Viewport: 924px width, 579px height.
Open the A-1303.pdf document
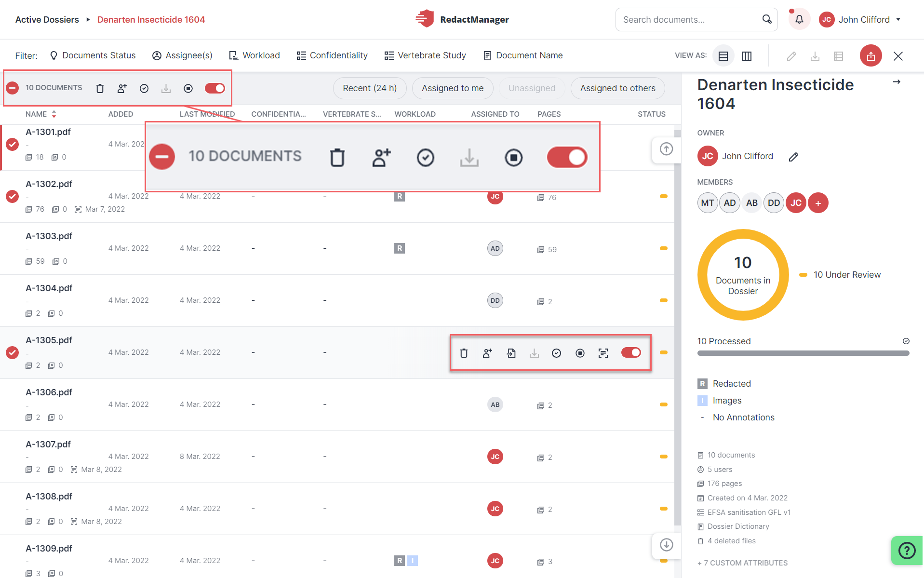click(49, 236)
